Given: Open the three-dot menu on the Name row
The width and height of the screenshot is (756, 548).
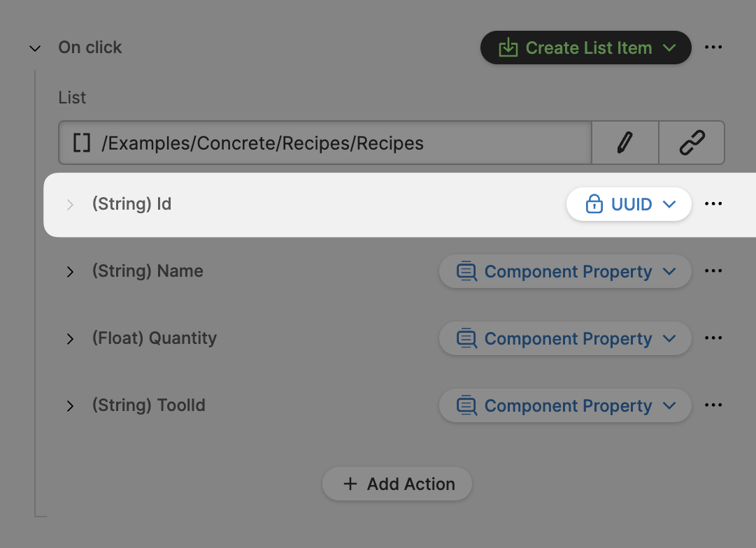Looking at the screenshot, I should point(713,271).
